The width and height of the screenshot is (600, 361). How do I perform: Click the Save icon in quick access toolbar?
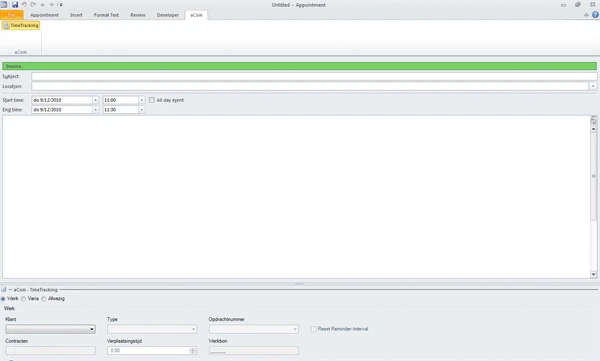(x=15, y=5)
